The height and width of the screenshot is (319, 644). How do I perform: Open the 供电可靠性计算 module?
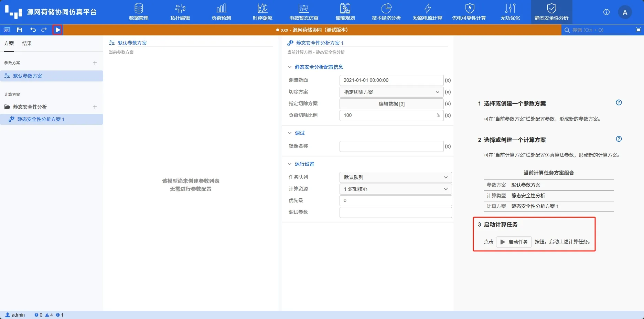(469, 12)
